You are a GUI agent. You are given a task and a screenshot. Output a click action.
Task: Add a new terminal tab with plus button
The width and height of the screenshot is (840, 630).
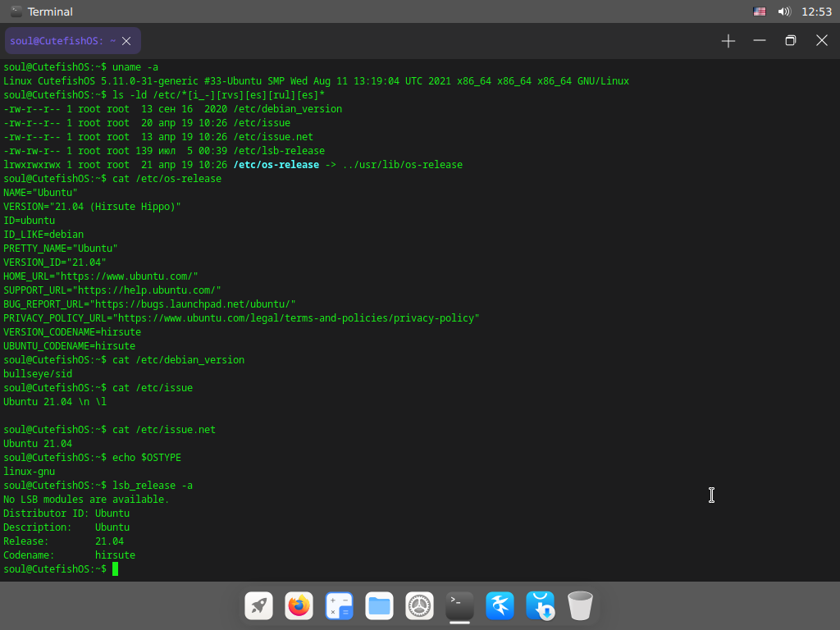coord(728,41)
